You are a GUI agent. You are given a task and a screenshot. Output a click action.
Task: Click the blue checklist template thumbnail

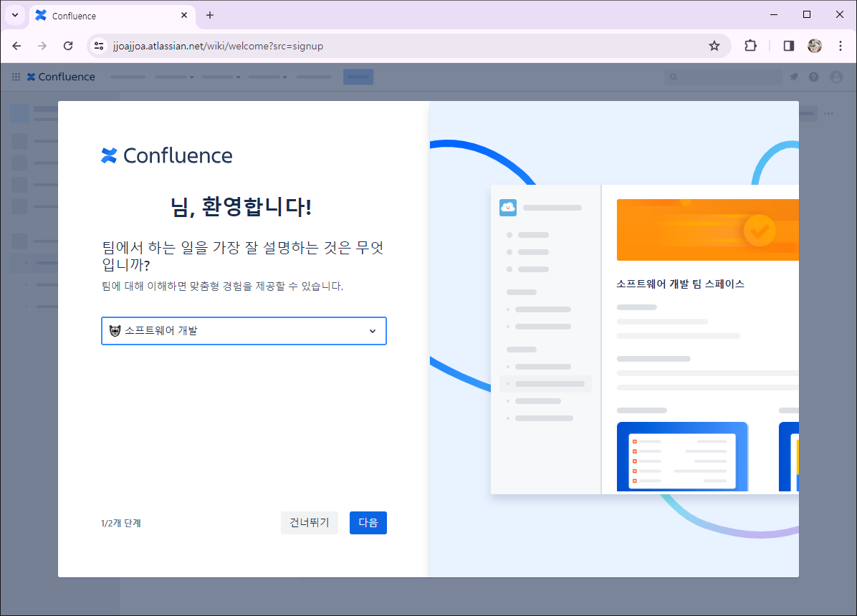pos(682,457)
